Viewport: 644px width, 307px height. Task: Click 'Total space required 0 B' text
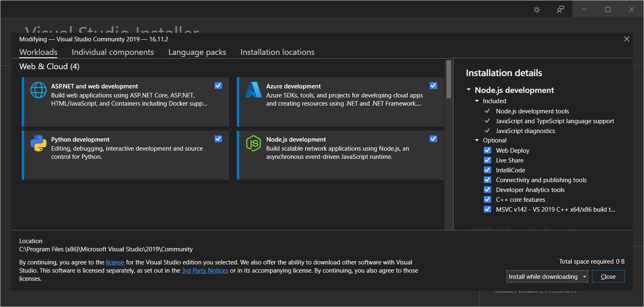(592, 262)
